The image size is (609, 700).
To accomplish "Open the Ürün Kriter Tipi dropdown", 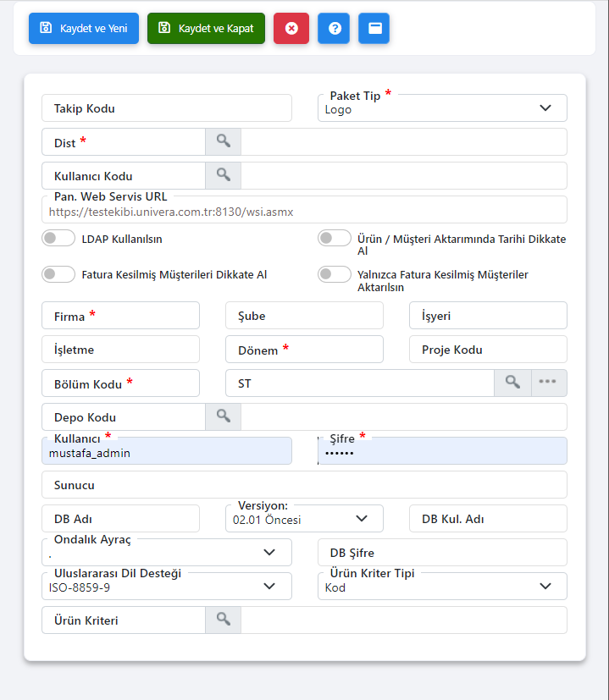I will tap(442, 587).
